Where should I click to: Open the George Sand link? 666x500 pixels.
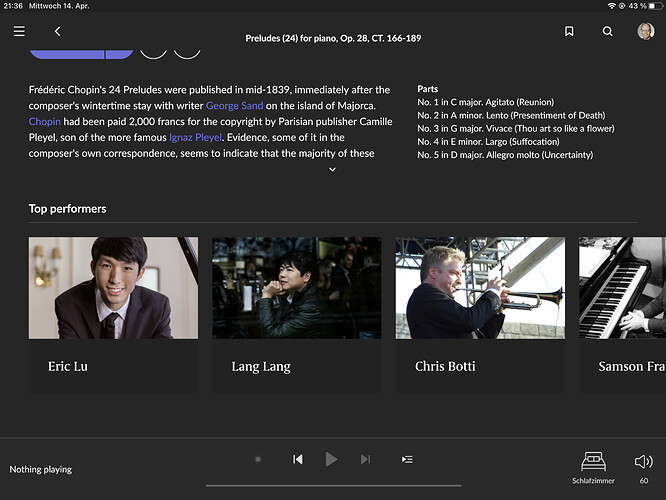tap(234, 105)
